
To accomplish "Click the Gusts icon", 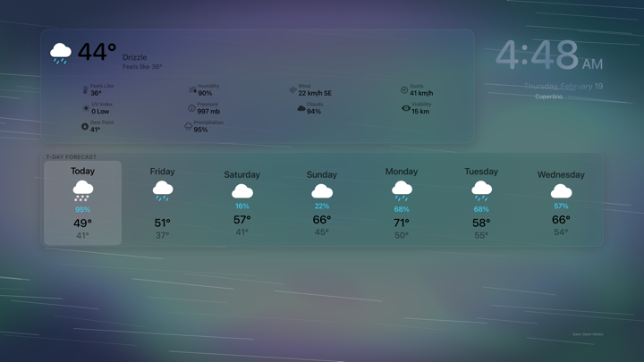I will coord(404,90).
